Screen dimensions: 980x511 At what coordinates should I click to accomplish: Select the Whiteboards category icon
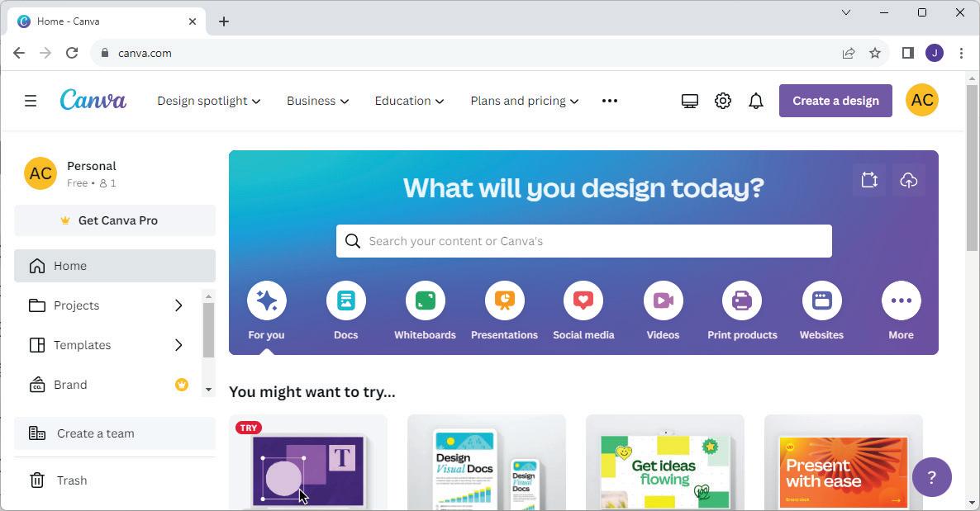tap(425, 300)
